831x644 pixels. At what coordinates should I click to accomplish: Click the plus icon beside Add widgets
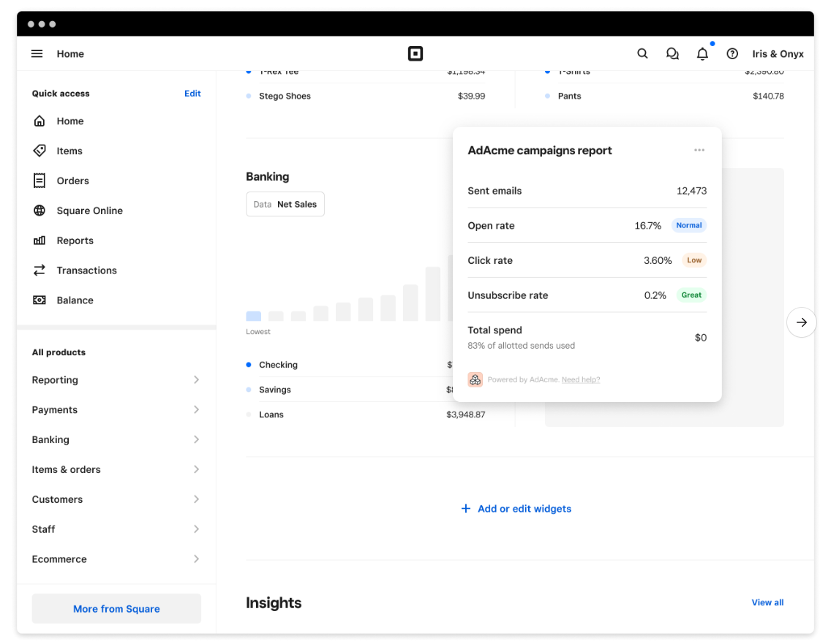[x=465, y=509]
